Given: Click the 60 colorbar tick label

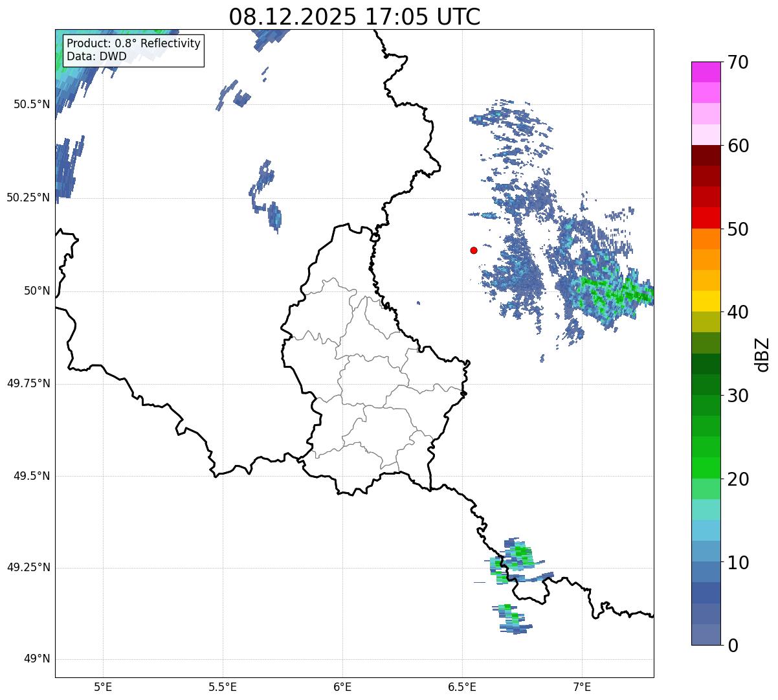Looking at the screenshot, I should point(738,146).
